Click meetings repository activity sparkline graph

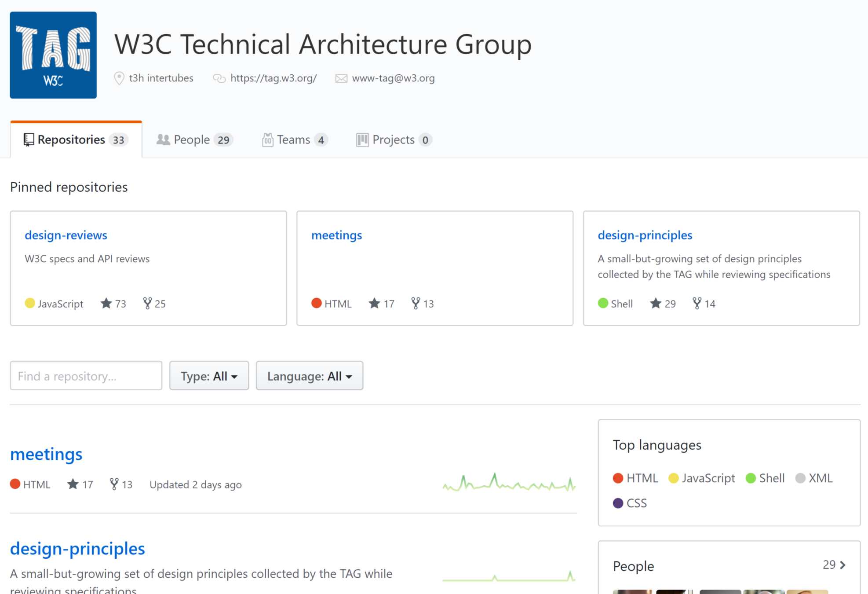pos(509,483)
